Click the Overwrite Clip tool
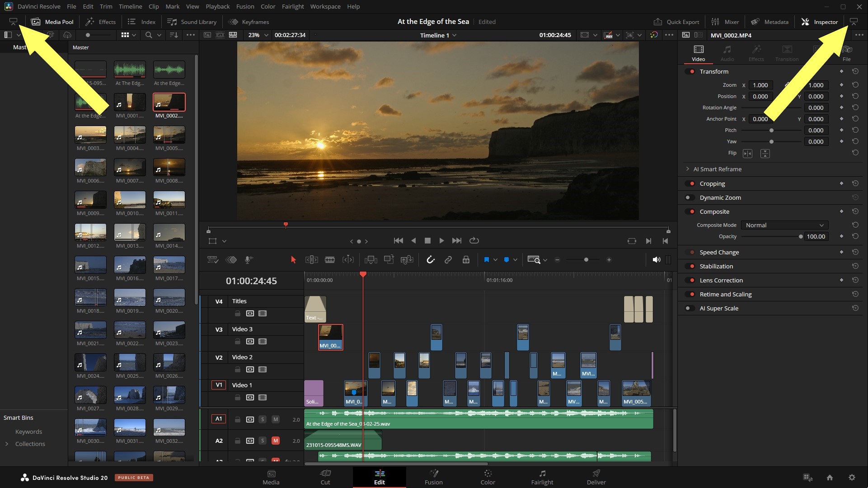This screenshot has width=868, height=488. pyautogui.click(x=389, y=260)
